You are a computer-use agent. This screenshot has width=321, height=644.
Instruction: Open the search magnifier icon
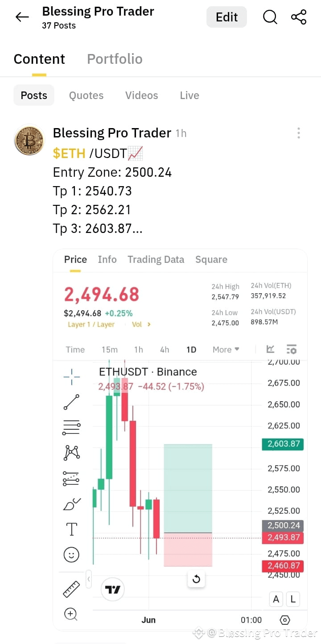(x=270, y=17)
